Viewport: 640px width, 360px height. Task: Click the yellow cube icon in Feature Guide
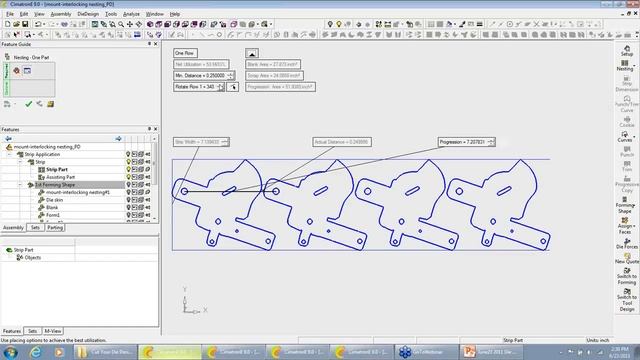click(51, 104)
